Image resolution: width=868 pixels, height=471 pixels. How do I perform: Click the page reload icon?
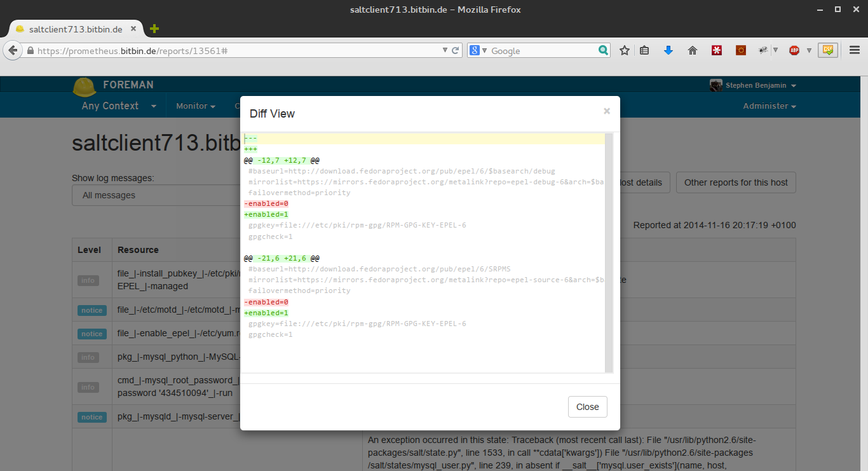click(456, 50)
